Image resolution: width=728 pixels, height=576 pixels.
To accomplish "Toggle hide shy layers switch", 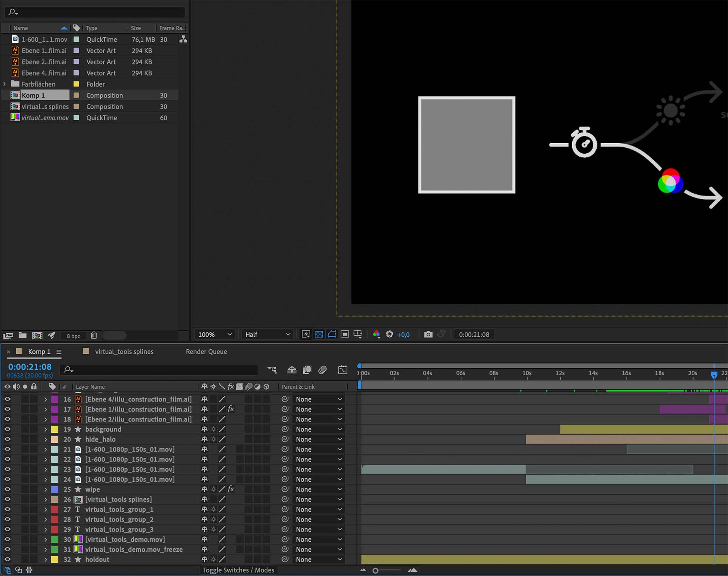I will coord(292,370).
